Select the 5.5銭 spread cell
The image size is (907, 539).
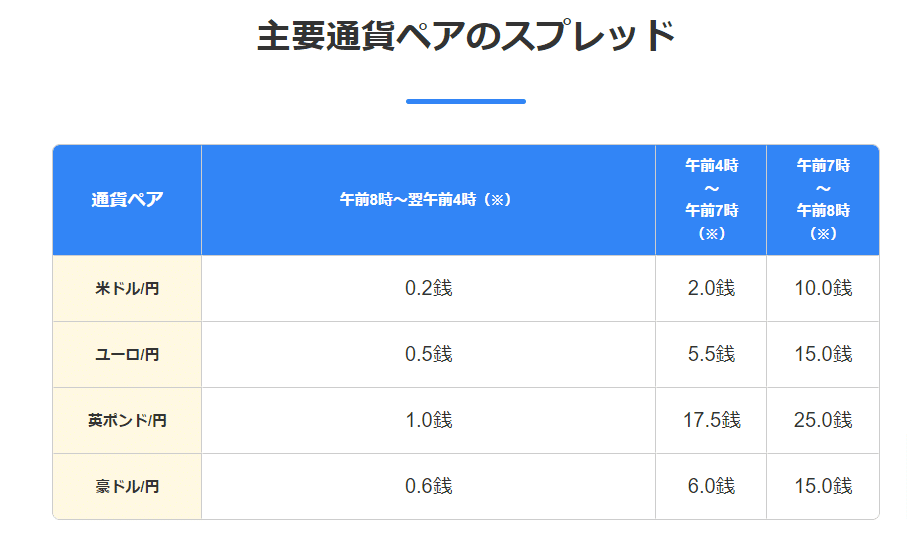(x=711, y=355)
